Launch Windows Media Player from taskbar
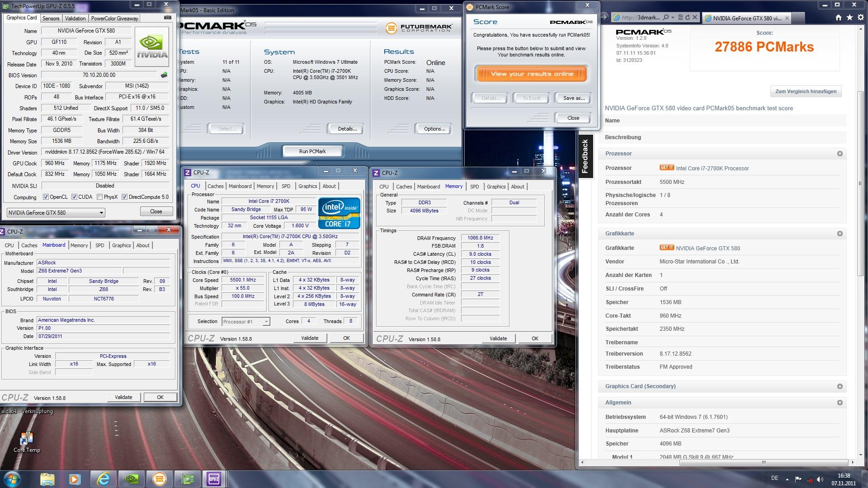 point(75,479)
